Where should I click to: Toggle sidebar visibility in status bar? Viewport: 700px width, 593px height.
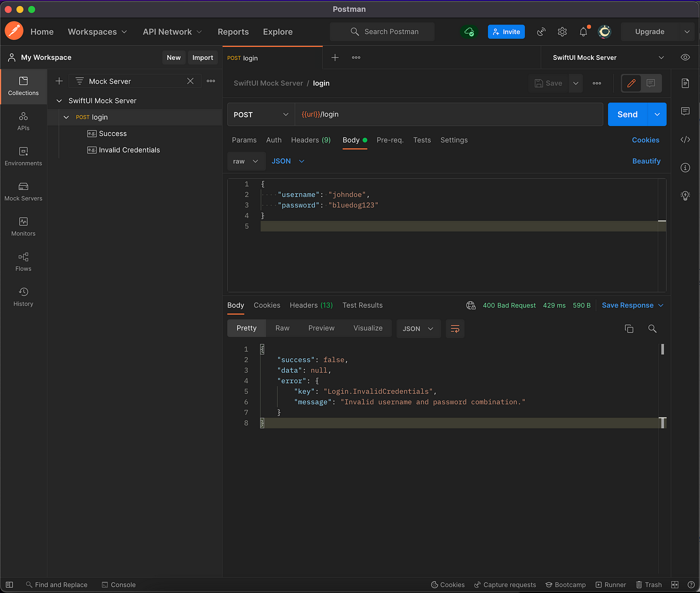[x=9, y=584]
